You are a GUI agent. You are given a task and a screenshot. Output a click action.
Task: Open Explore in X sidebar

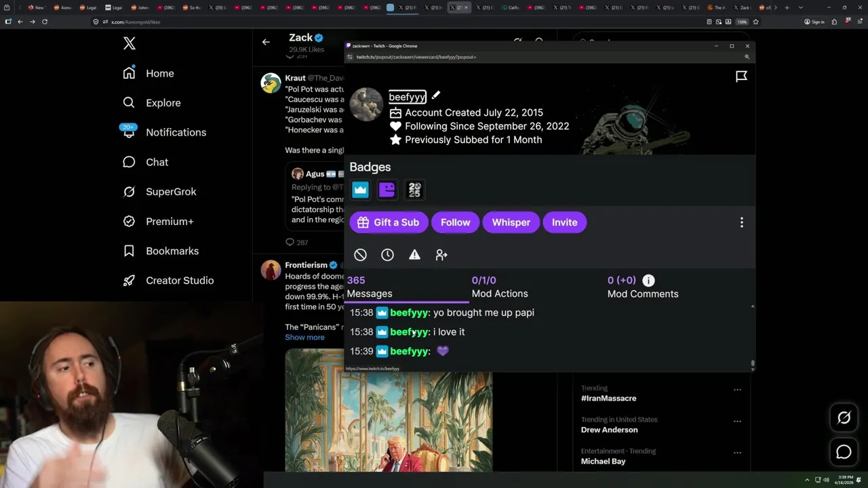coord(152,103)
